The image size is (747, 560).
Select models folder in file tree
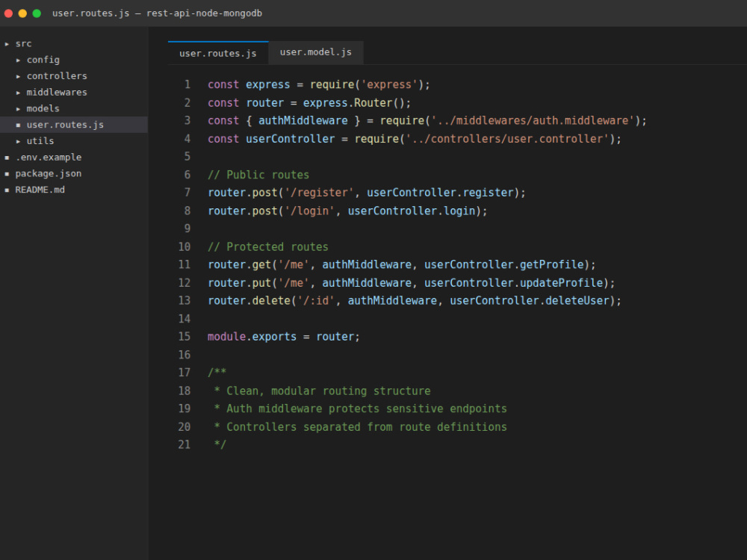43,108
